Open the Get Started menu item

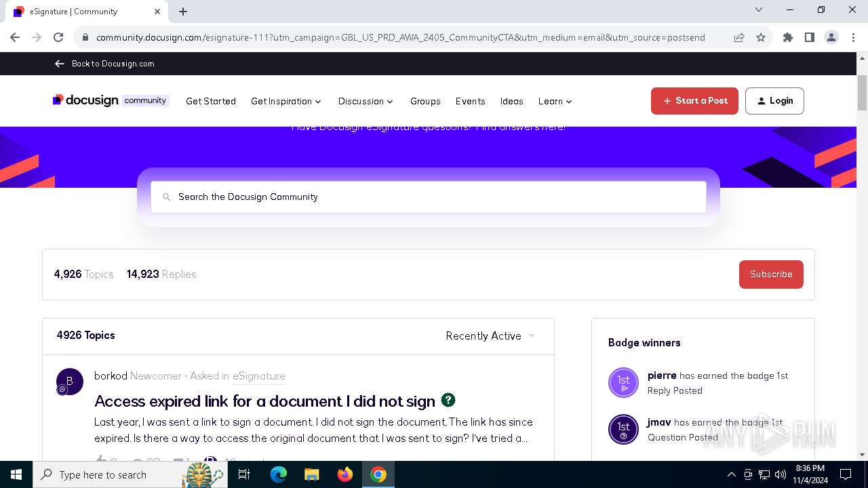[211, 101]
